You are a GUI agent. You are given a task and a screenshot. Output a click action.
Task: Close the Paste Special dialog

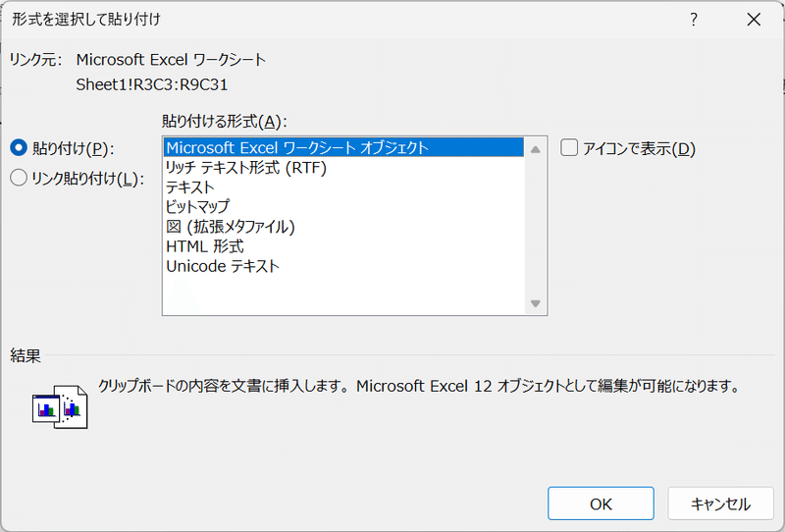[754, 20]
